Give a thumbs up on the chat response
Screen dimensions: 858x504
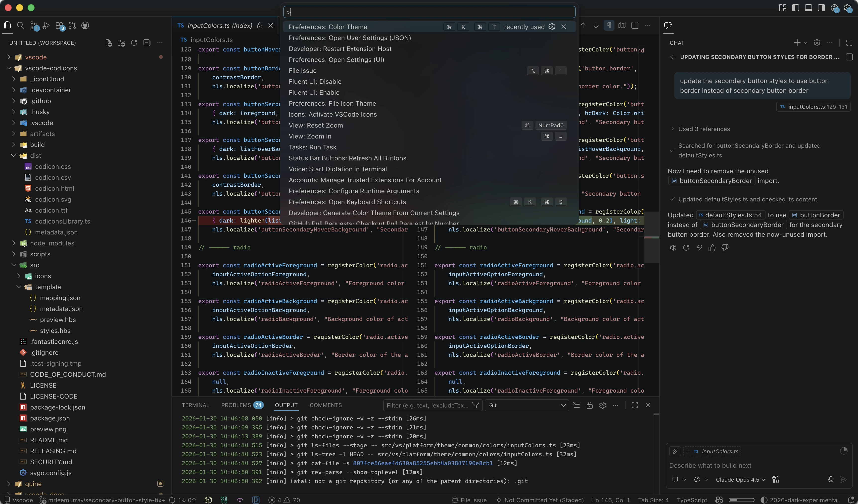[x=712, y=248]
